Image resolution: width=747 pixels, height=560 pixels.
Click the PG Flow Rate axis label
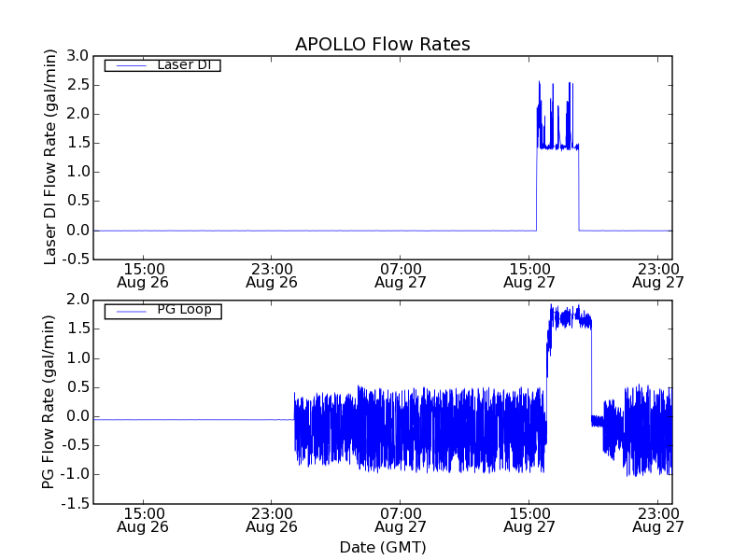pos(49,402)
